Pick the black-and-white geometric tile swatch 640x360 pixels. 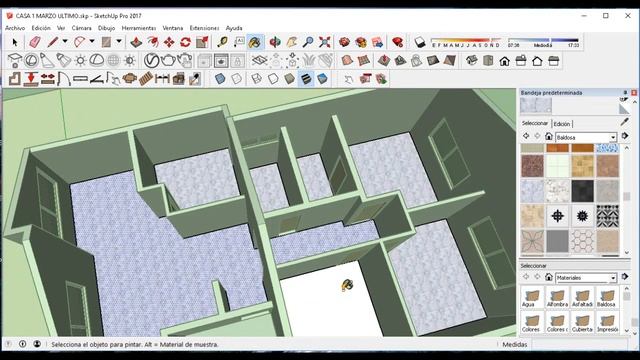click(x=607, y=216)
